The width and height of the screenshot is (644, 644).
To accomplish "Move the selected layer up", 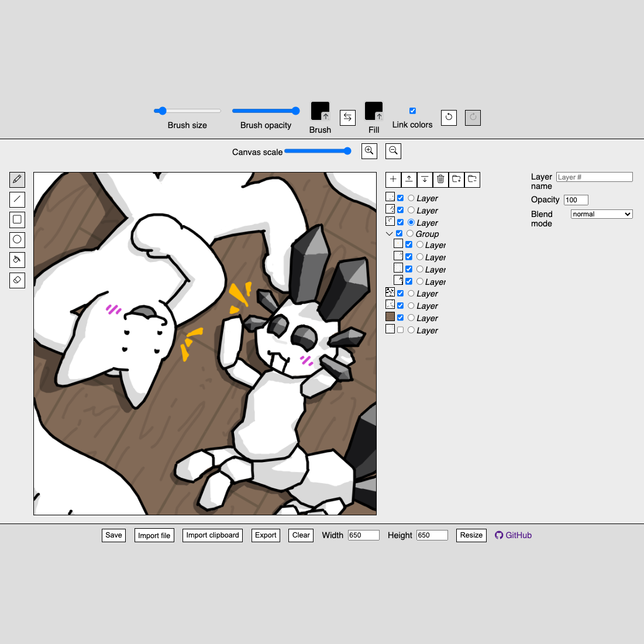I will tap(409, 180).
